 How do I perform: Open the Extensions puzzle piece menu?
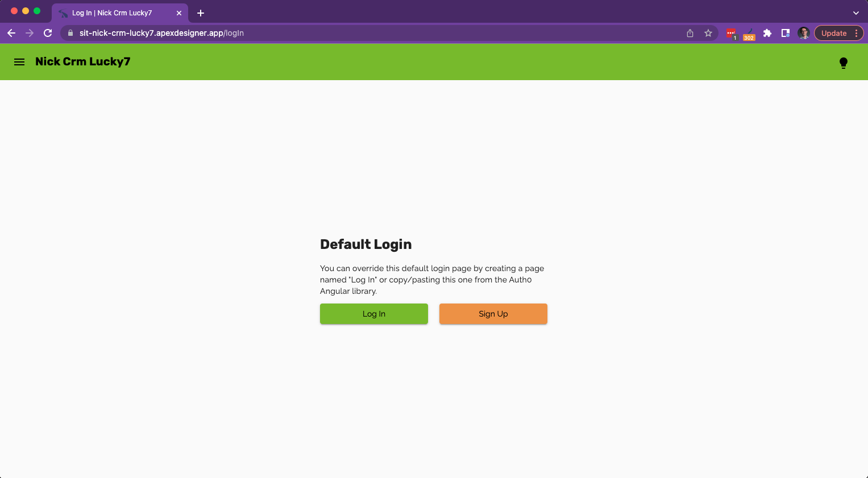coord(767,33)
